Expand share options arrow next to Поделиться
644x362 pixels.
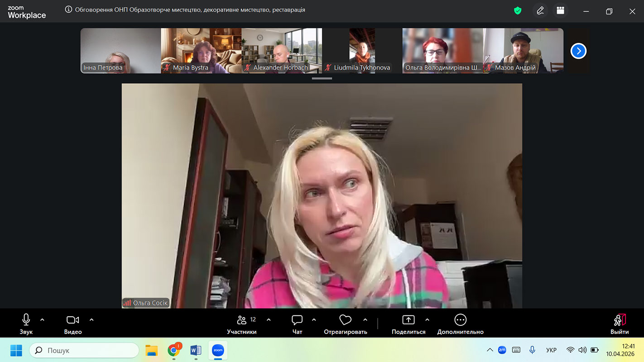pyautogui.click(x=427, y=320)
